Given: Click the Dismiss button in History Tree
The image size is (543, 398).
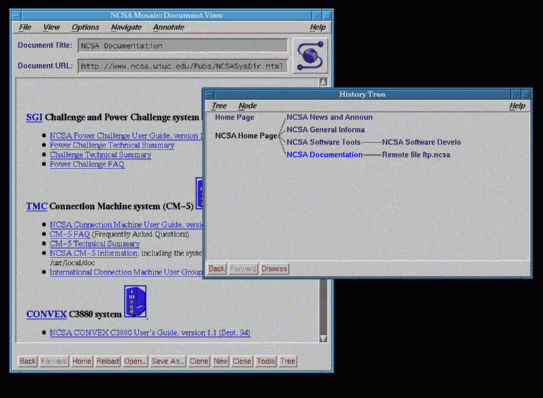Looking at the screenshot, I should tap(274, 269).
